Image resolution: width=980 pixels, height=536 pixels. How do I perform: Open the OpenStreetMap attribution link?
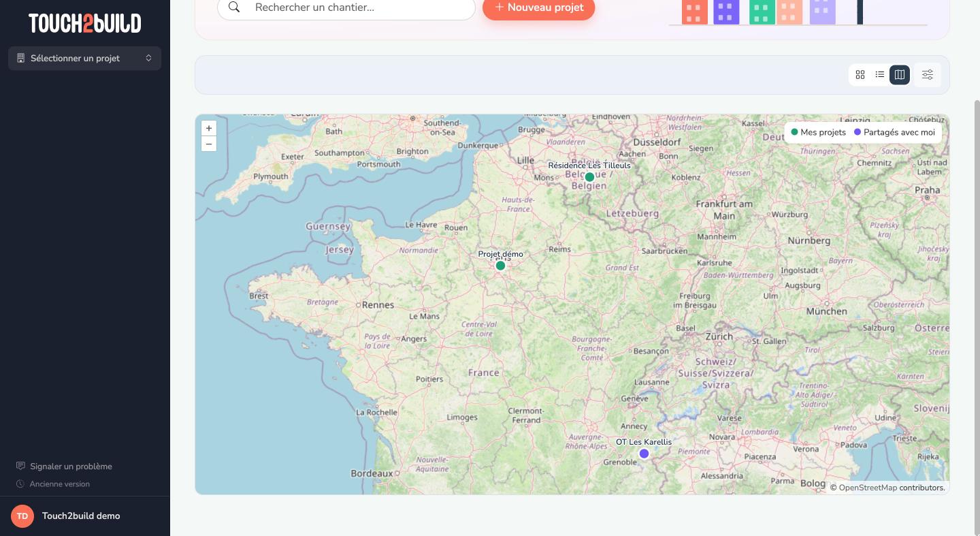[868, 488]
